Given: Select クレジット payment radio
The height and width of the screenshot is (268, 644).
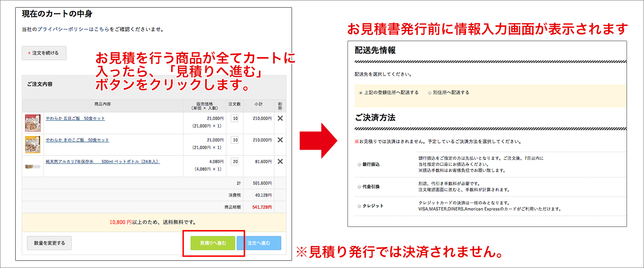Looking at the screenshot, I should [x=359, y=206].
